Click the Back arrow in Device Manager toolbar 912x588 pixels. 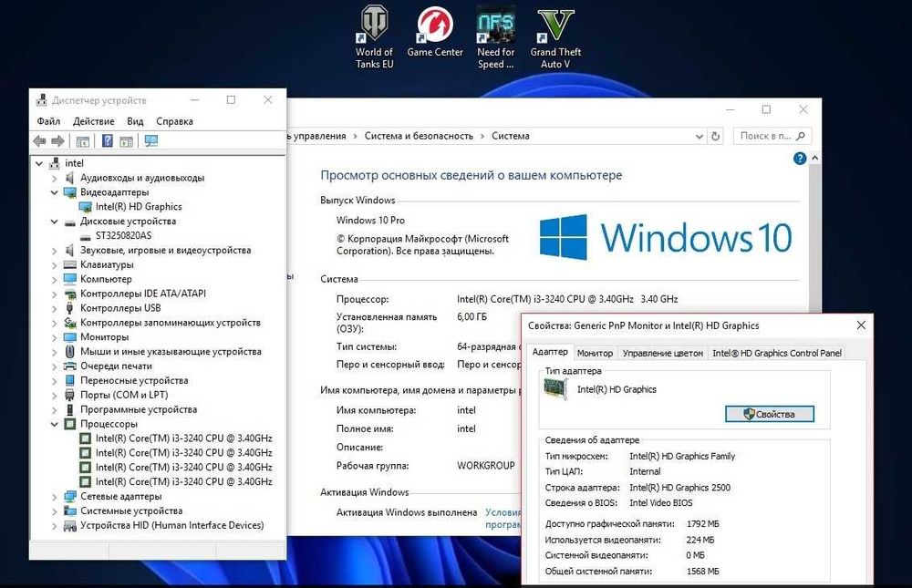(x=39, y=140)
